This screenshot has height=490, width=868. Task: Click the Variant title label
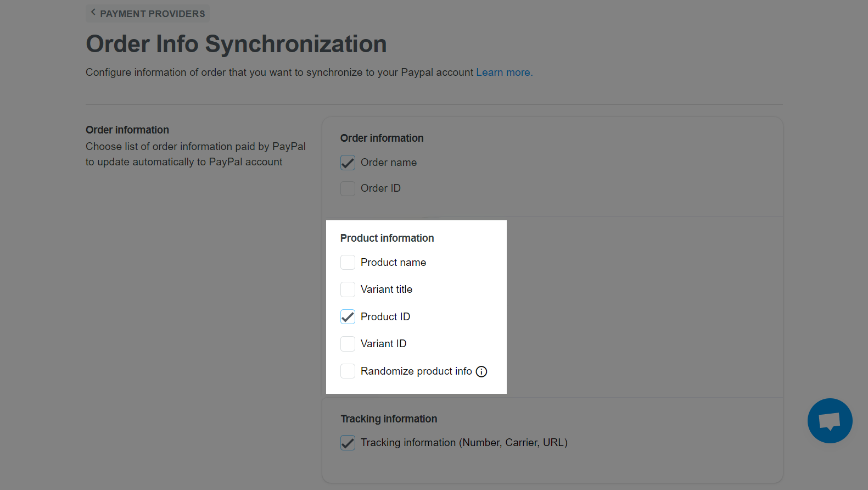tap(387, 289)
